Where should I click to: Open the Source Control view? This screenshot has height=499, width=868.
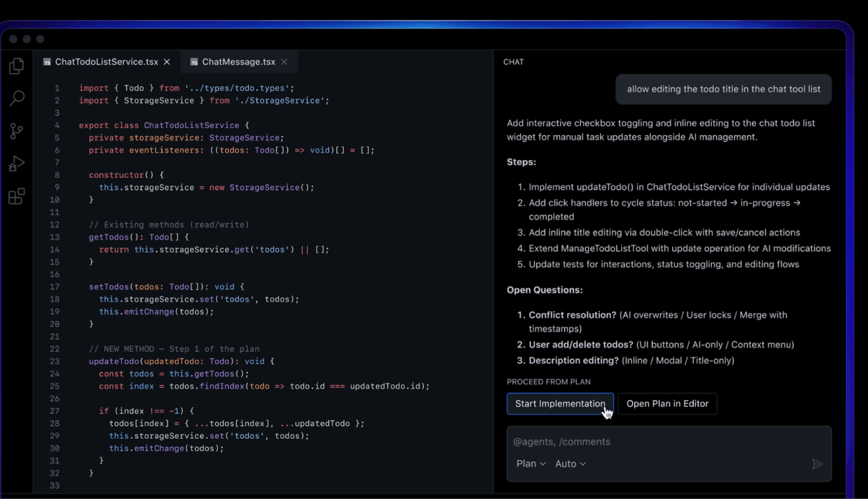[16, 131]
